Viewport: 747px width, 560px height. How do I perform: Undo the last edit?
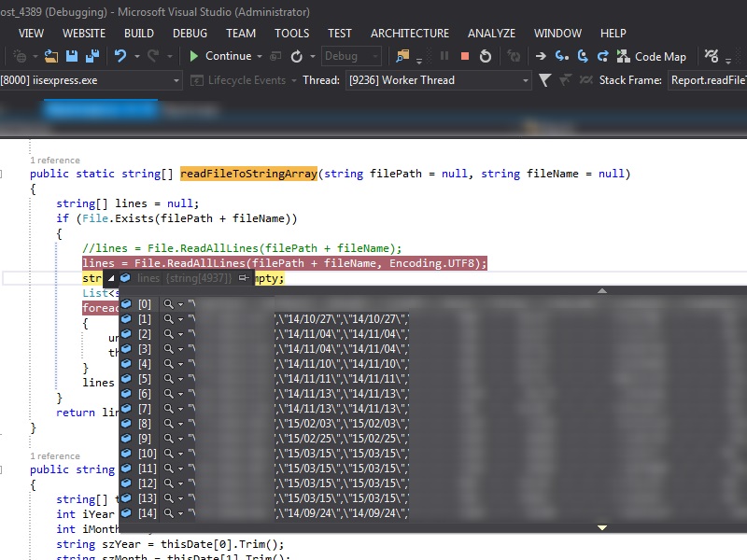click(120, 56)
